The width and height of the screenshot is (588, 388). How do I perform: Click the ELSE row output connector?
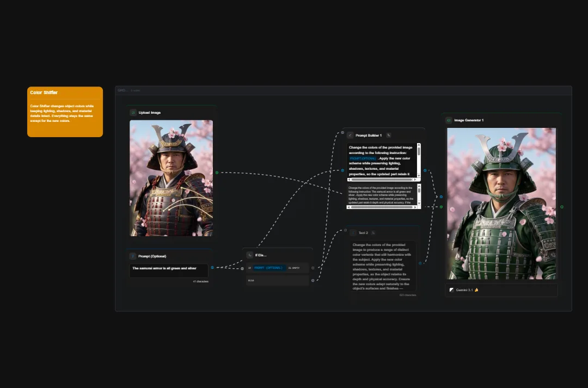pyautogui.click(x=313, y=280)
